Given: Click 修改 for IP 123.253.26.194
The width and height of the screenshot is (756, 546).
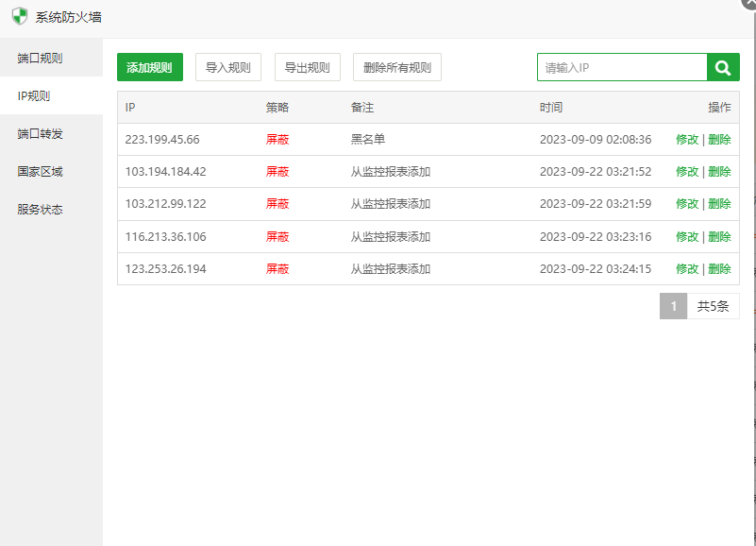Looking at the screenshot, I should [x=687, y=269].
